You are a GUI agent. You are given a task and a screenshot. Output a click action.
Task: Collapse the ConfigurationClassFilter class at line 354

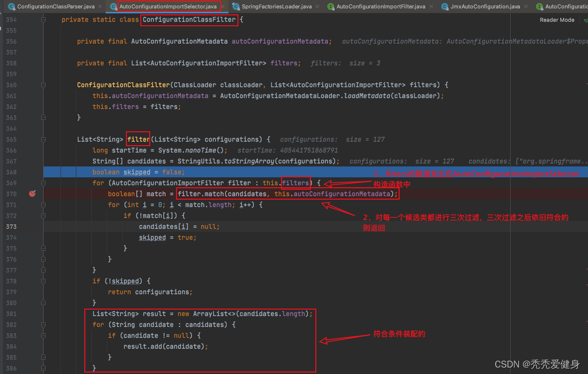point(43,20)
